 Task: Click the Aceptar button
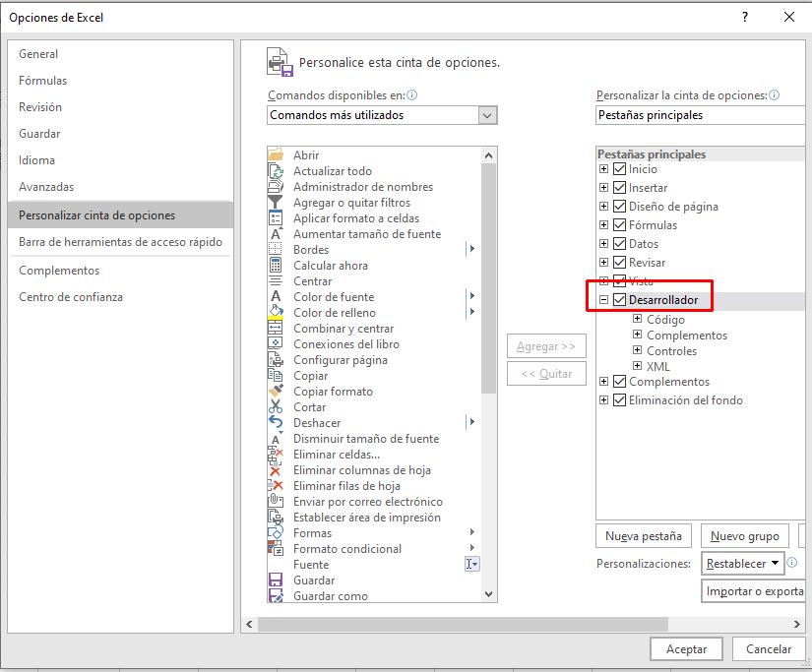pos(686,649)
